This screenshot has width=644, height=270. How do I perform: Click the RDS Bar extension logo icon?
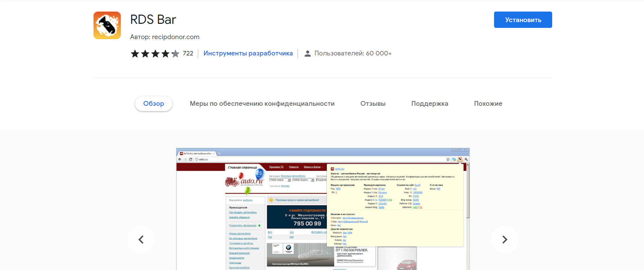pyautogui.click(x=107, y=25)
